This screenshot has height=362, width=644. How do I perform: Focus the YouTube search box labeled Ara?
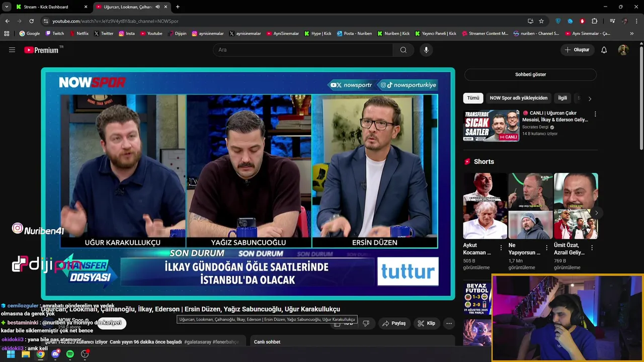click(304, 50)
